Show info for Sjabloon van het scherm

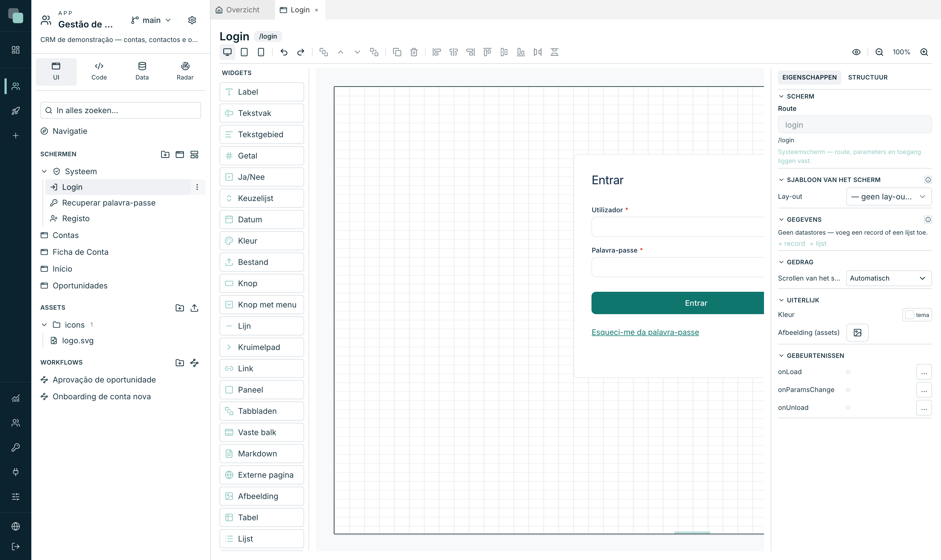coord(928,180)
